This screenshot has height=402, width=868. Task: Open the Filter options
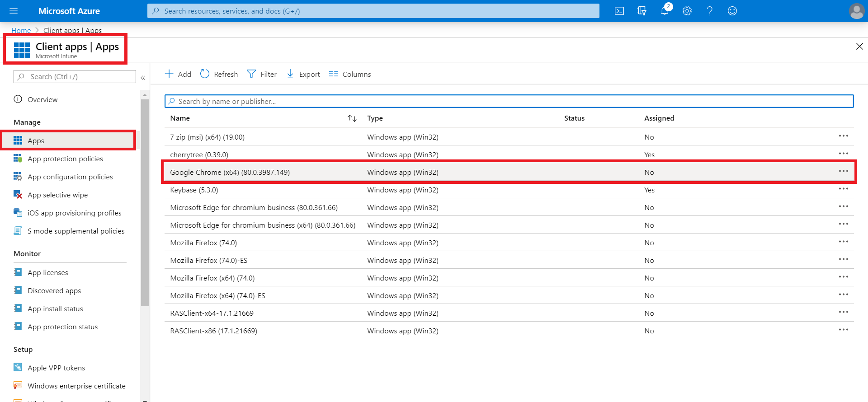pos(262,74)
